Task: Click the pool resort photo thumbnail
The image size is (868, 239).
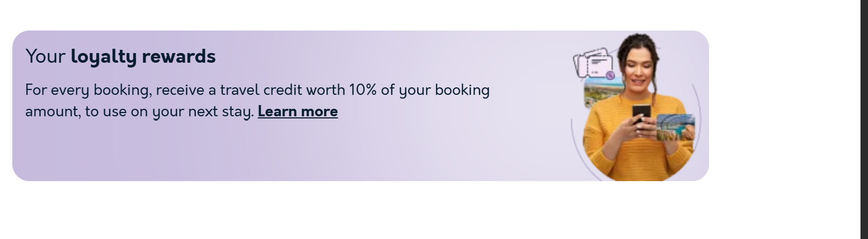Action: (x=675, y=128)
